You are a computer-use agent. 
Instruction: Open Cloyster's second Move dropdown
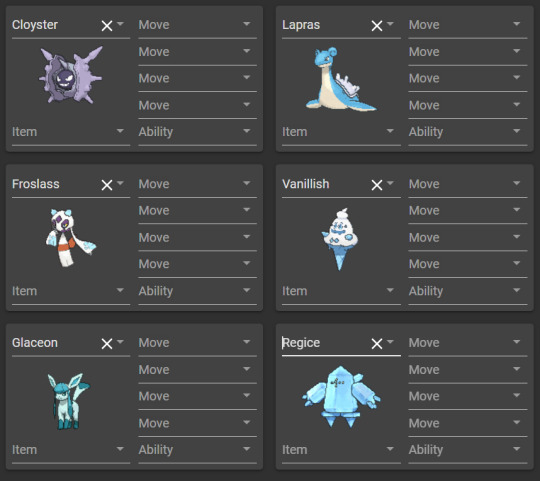pyautogui.click(x=198, y=52)
